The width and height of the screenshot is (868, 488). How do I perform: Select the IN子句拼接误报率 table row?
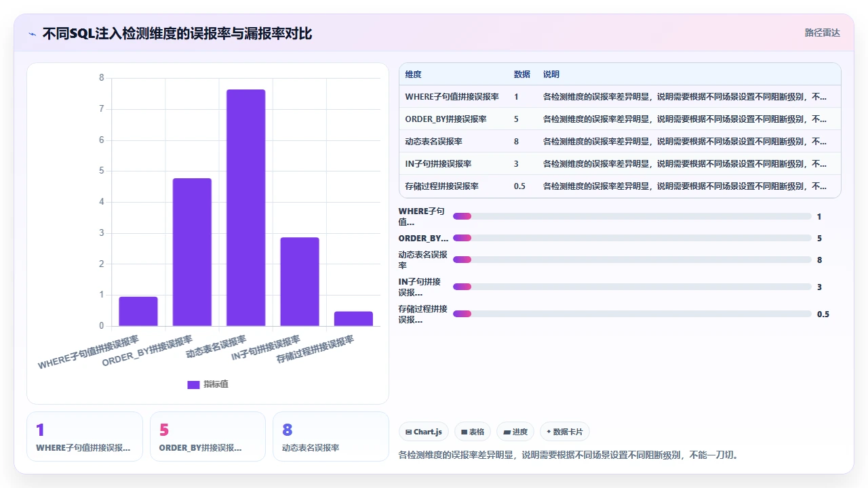(x=620, y=164)
